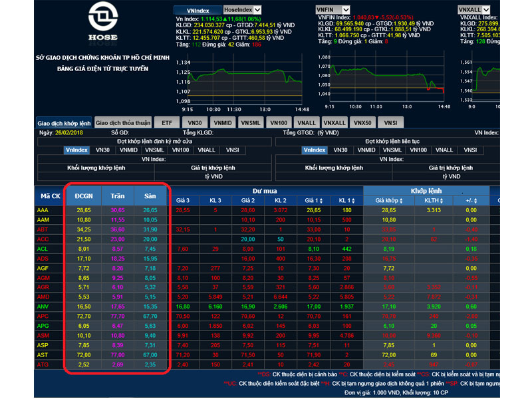532x399 pixels.
Task: Select VNMID under opening session
Action: tap(128, 150)
